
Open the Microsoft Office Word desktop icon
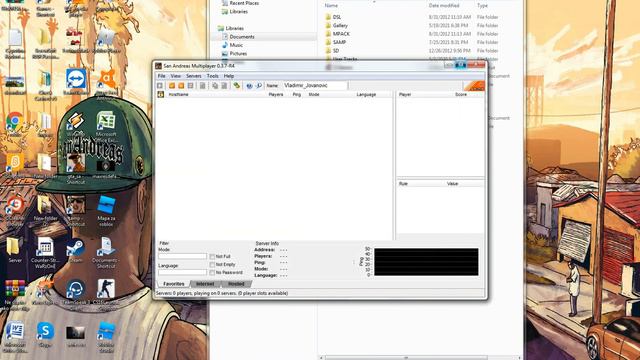coord(15,331)
